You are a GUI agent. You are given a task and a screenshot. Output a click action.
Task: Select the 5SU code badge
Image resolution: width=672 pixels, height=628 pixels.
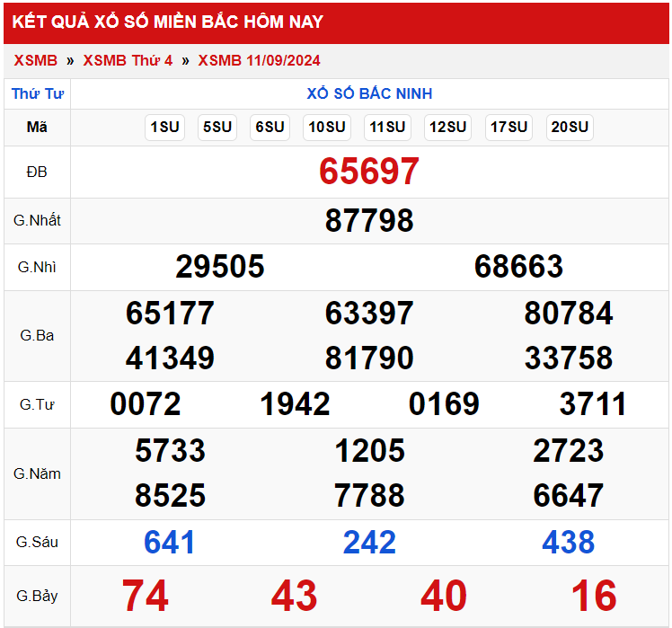(217, 128)
